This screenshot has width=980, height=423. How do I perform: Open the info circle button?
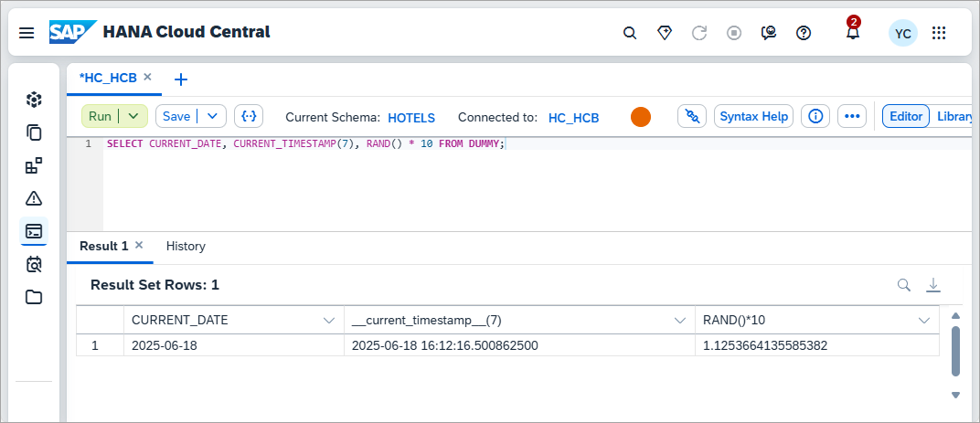coord(815,116)
